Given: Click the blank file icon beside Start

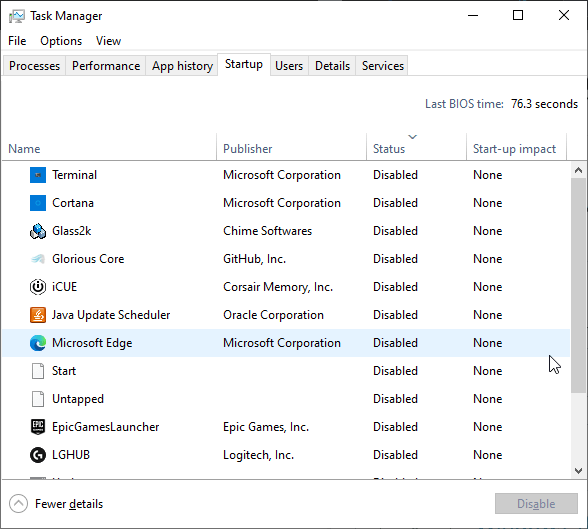Looking at the screenshot, I should 38,371.
